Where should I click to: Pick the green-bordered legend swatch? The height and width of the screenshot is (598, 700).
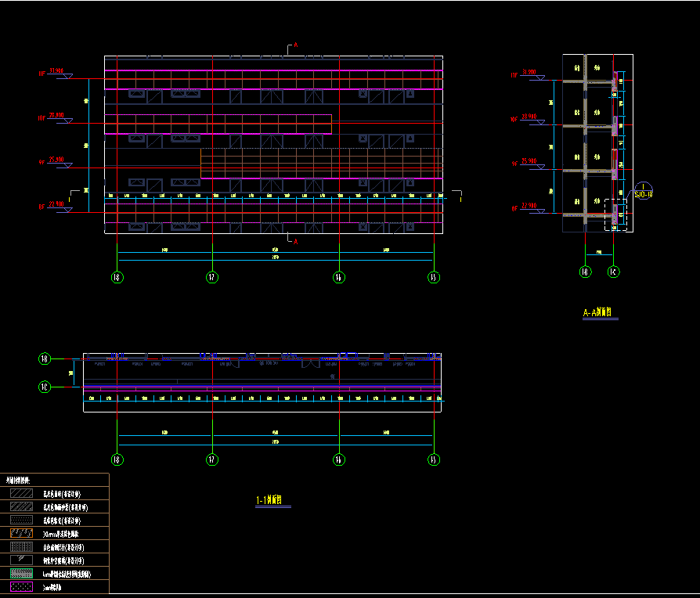click(x=21, y=574)
